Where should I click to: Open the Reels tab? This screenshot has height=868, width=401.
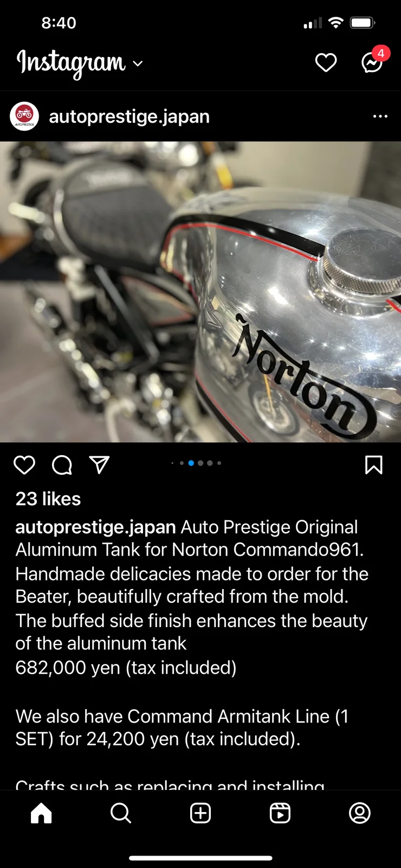coord(280,813)
